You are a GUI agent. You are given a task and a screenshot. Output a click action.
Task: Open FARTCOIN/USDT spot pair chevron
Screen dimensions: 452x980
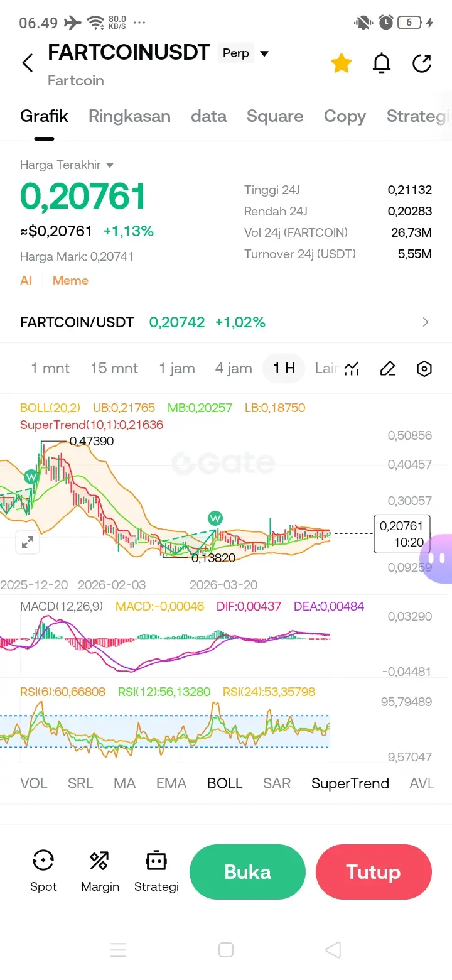426,322
